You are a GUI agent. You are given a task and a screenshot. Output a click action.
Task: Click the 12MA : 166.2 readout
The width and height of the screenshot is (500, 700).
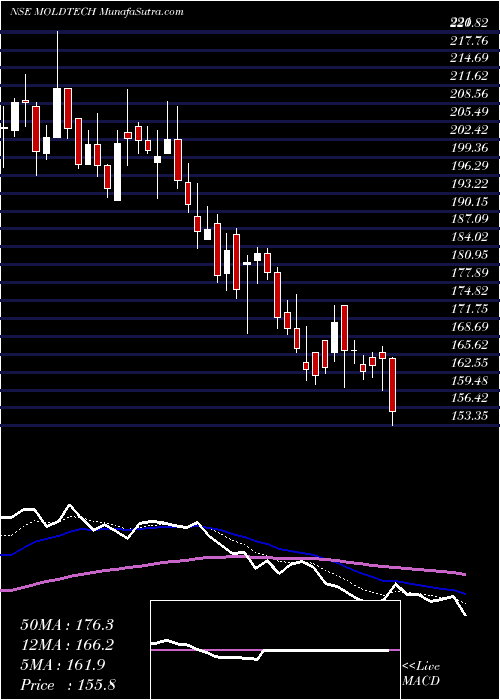(x=67, y=645)
